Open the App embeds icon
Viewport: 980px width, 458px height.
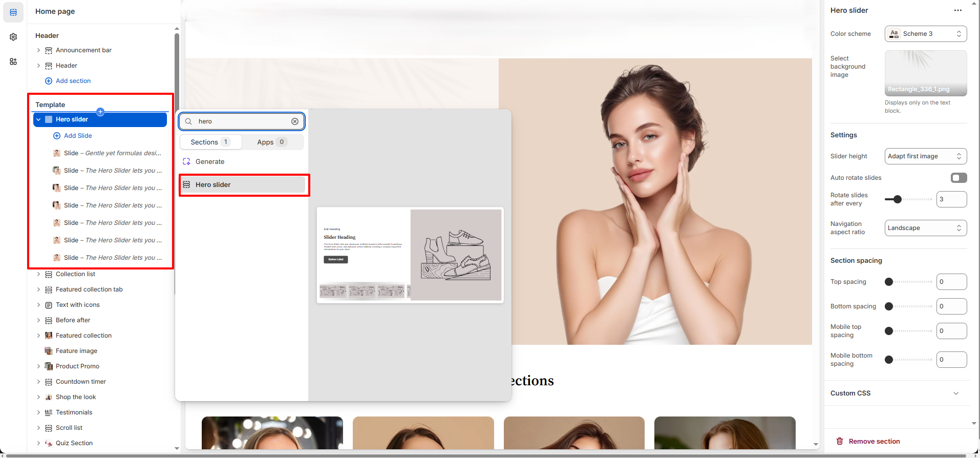13,61
